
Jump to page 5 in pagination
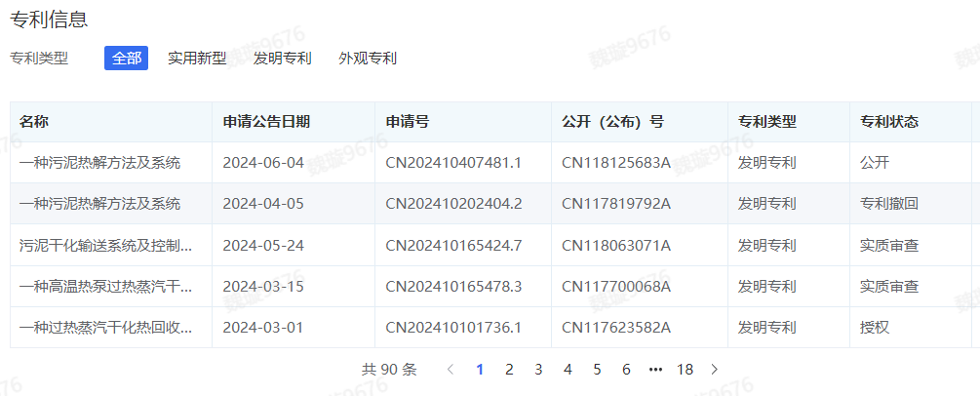tap(597, 370)
